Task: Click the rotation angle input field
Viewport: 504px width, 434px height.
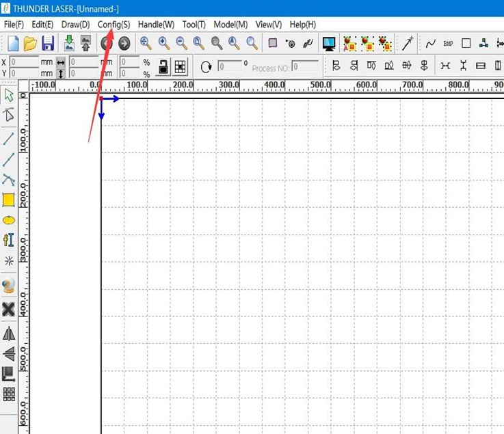Action: 229,67
